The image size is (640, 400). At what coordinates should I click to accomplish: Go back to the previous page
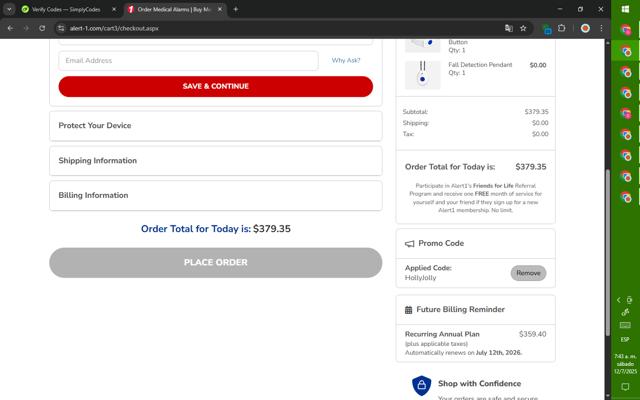click(x=10, y=28)
